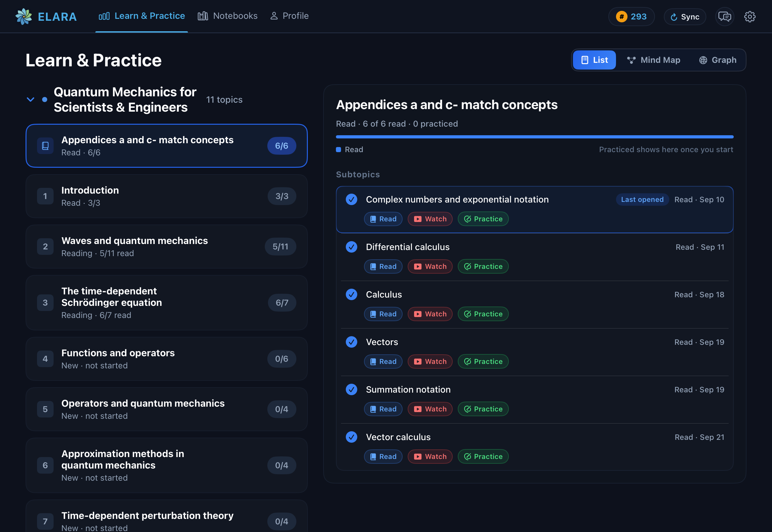Collapse the Quantum Mechanics course chevron

tap(30, 99)
